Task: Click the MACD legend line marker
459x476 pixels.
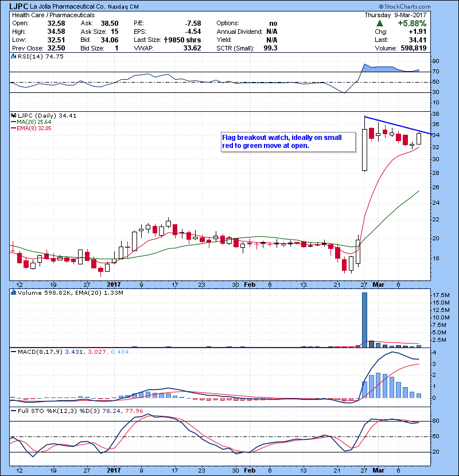Action: pos(13,352)
